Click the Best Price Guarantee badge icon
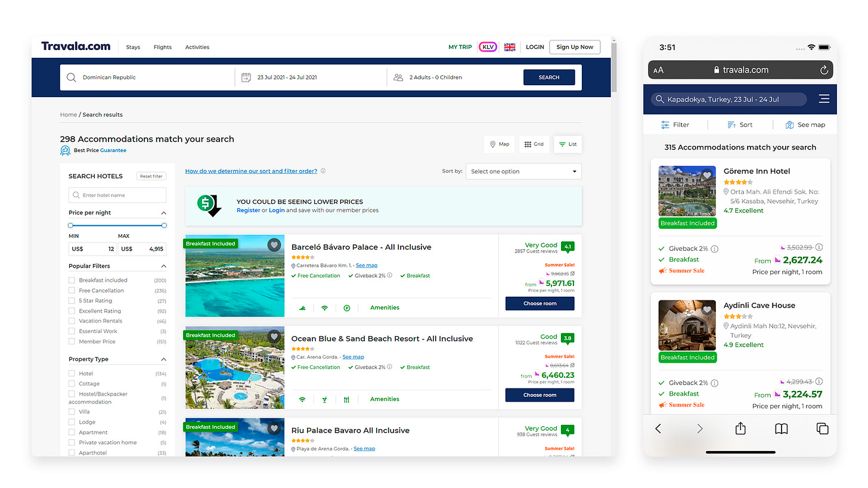 point(66,150)
